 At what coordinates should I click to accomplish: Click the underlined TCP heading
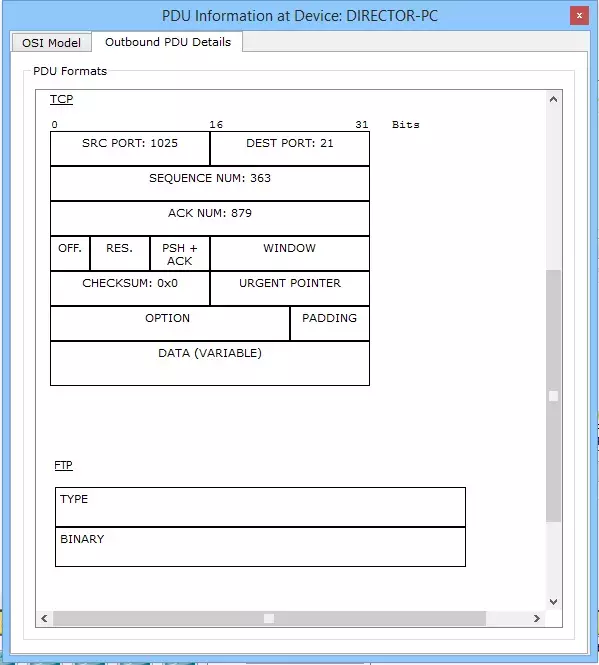click(62, 99)
